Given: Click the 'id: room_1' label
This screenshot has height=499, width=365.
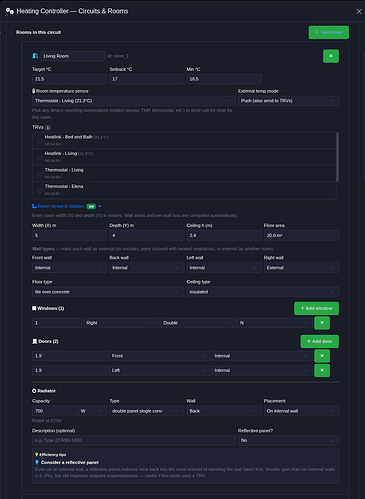Looking at the screenshot, I should click(x=118, y=56).
